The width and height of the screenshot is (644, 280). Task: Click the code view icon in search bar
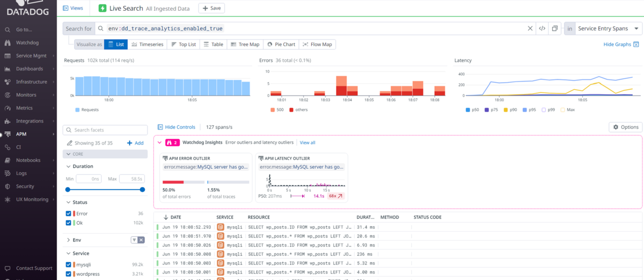pyautogui.click(x=542, y=28)
